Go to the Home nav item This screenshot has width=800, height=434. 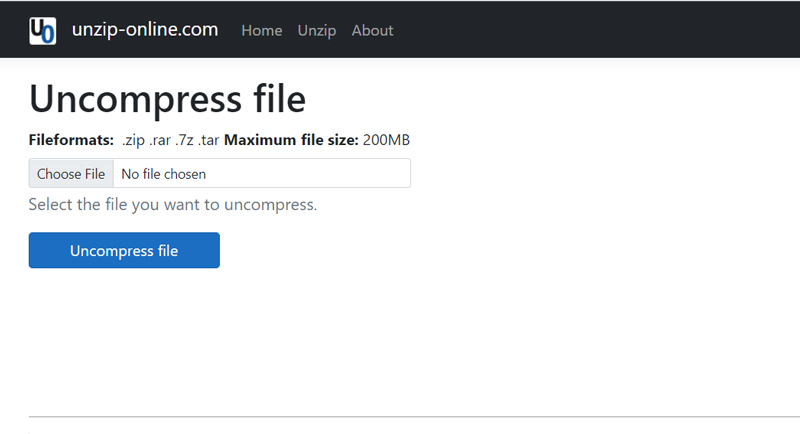point(262,31)
